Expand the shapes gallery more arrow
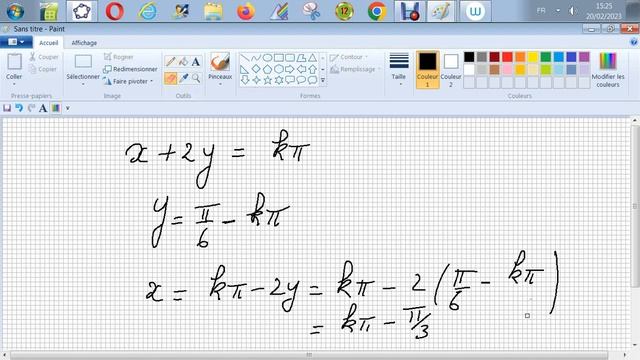640x360 pixels. coord(323,80)
